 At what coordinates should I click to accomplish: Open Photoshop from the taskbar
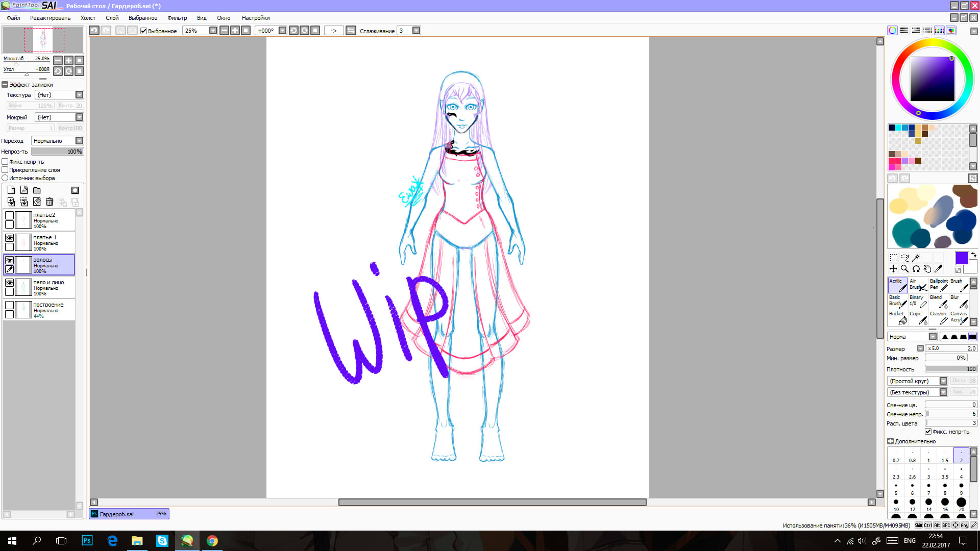click(87, 541)
